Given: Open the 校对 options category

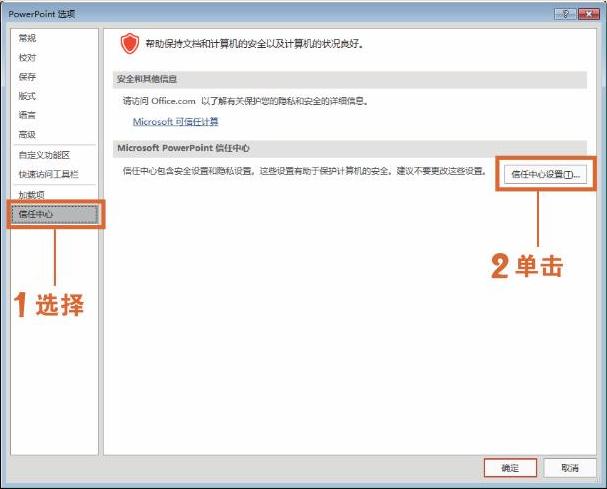Looking at the screenshot, I should [x=27, y=57].
